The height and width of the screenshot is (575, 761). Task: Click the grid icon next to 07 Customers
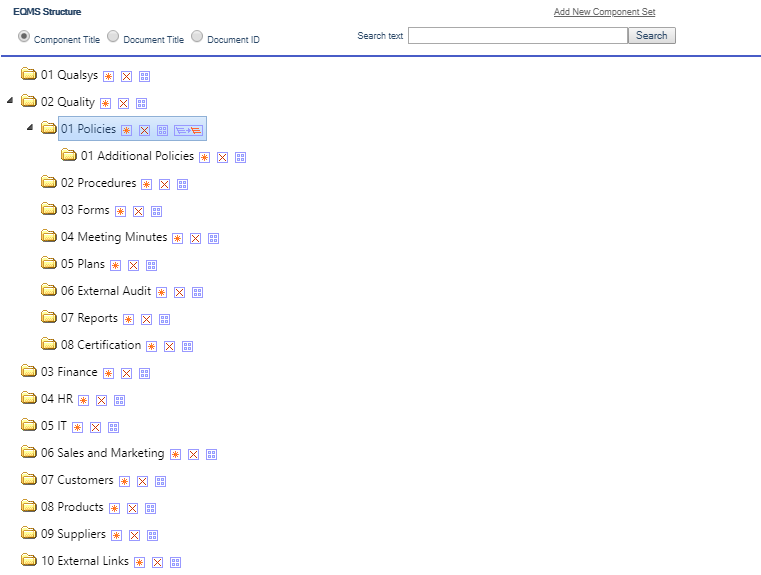point(160,481)
